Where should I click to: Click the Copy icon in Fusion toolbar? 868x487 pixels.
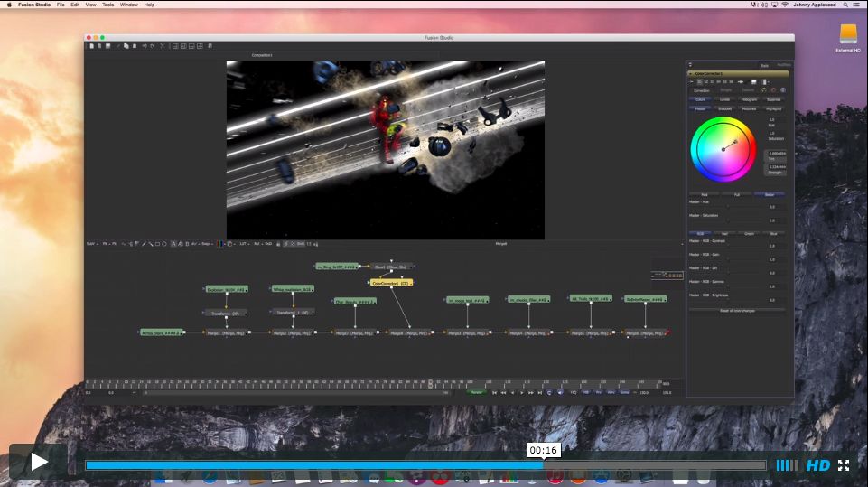126,46
